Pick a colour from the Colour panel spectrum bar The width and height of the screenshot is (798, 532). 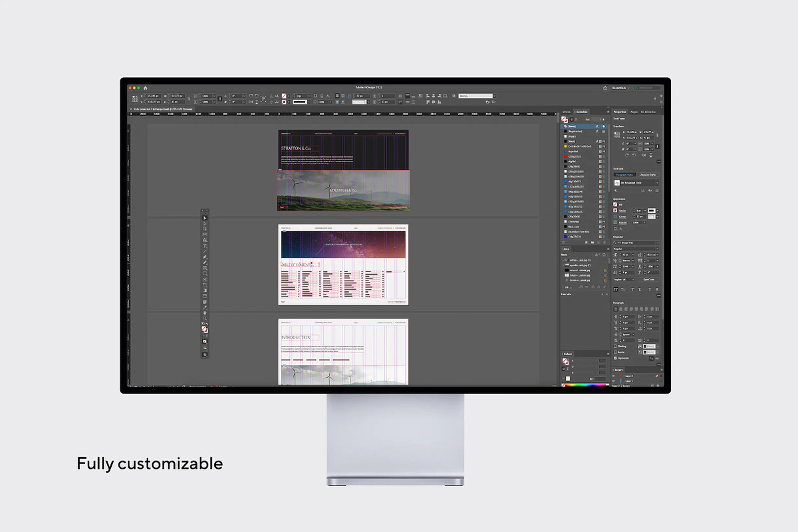pos(585,385)
